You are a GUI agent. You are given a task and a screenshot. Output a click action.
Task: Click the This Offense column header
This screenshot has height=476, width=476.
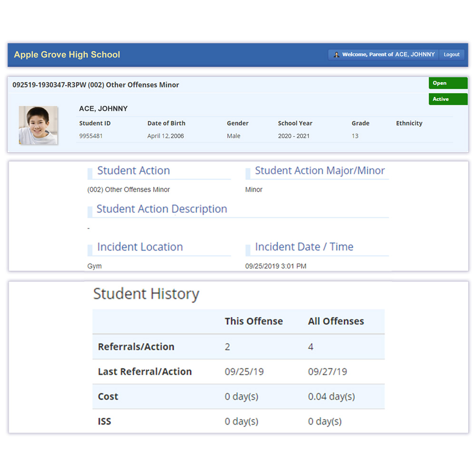(x=254, y=321)
